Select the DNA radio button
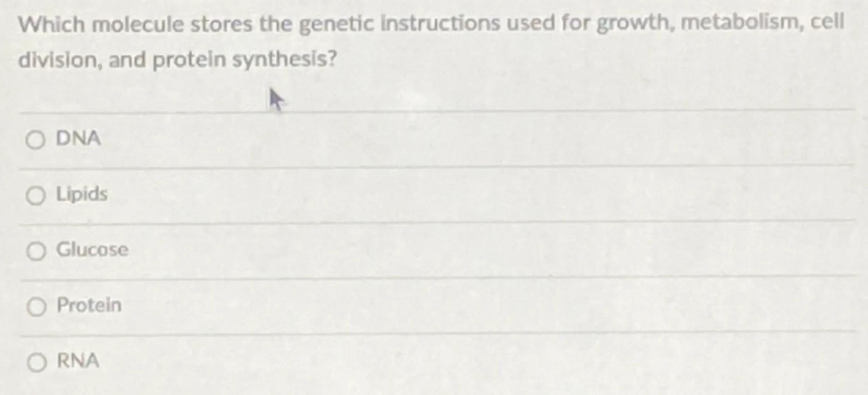This screenshot has height=395, width=868. (35, 140)
